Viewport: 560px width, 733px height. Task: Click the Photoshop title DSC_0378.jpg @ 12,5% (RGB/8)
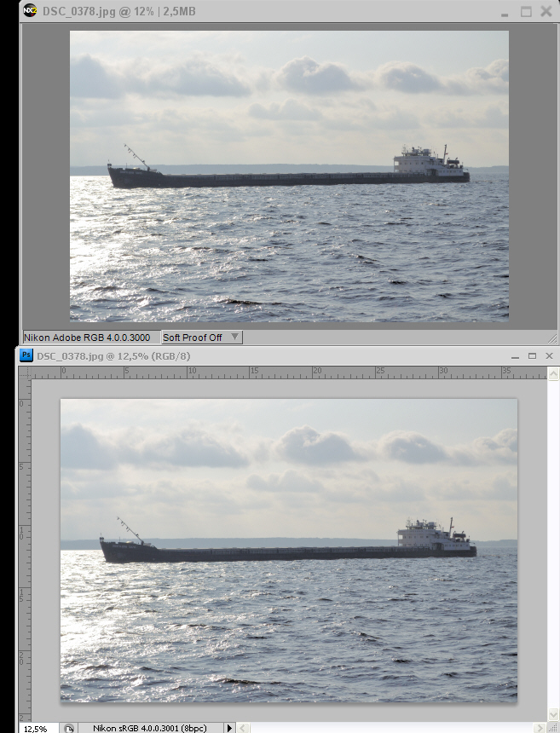[x=113, y=355]
